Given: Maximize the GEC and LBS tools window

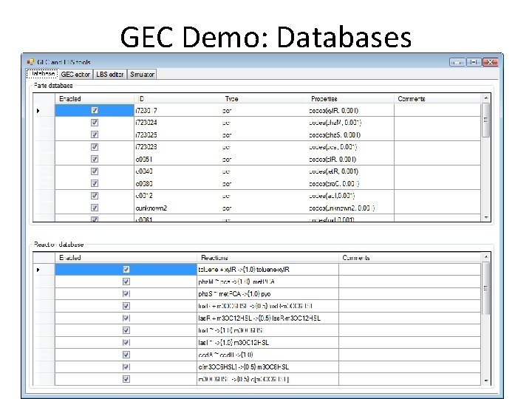Looking at the screenshot, I should (474, 62).
